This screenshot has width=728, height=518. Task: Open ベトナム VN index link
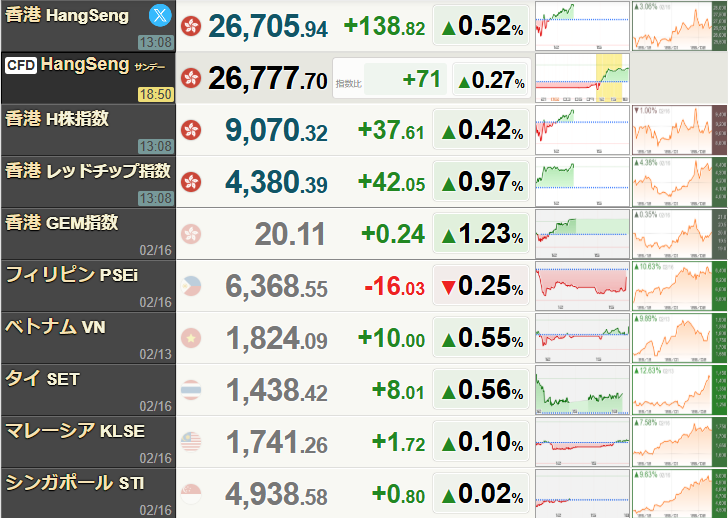pos(55,327)
